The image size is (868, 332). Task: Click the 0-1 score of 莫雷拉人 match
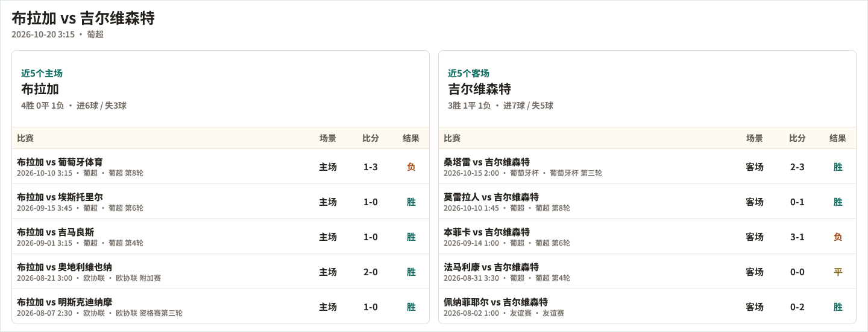coord(797,202)
